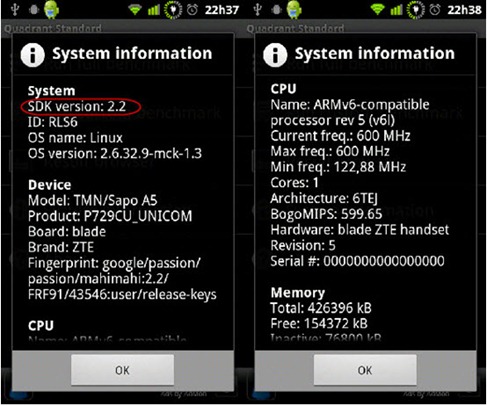Tap the signal bars icon on the 22h38 status bar
The width and height of the screenshot is (487, 406).
click(396, 10)
